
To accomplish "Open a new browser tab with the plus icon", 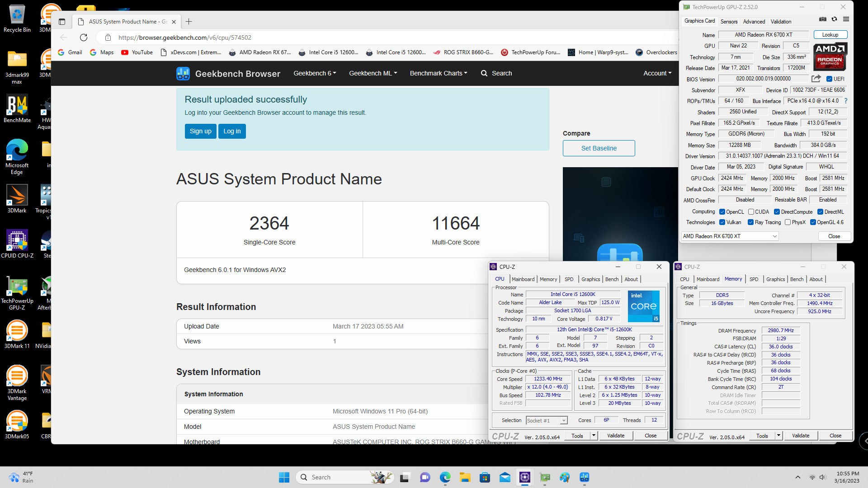I will pyautogui.click(x=189, y=22).
